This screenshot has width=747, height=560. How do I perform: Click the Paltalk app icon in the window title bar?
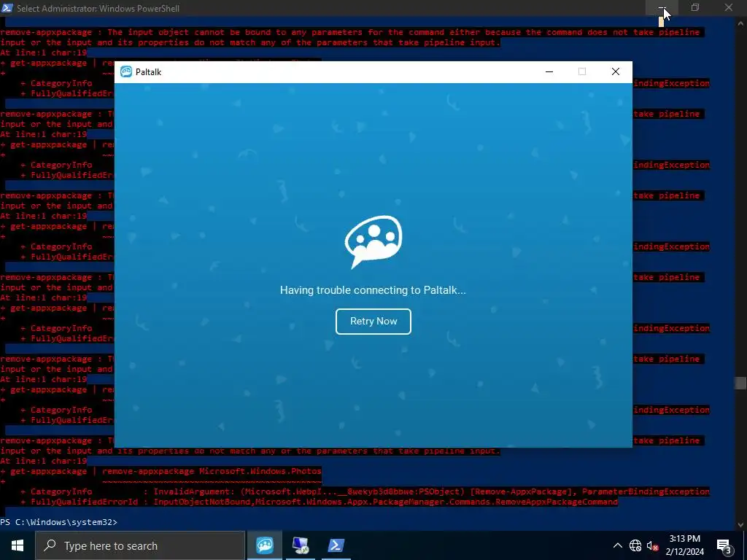coord(126,72)
